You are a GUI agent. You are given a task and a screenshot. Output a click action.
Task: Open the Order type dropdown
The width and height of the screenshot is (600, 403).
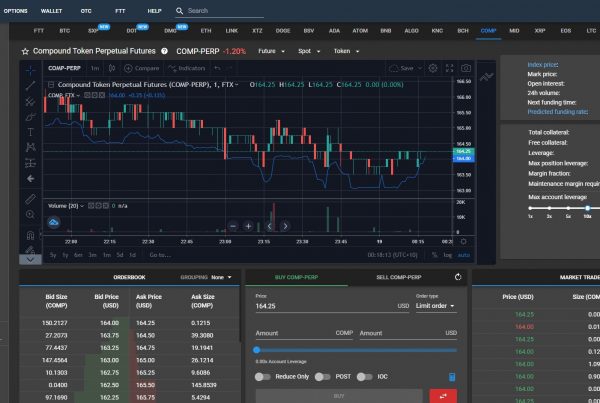437,306
